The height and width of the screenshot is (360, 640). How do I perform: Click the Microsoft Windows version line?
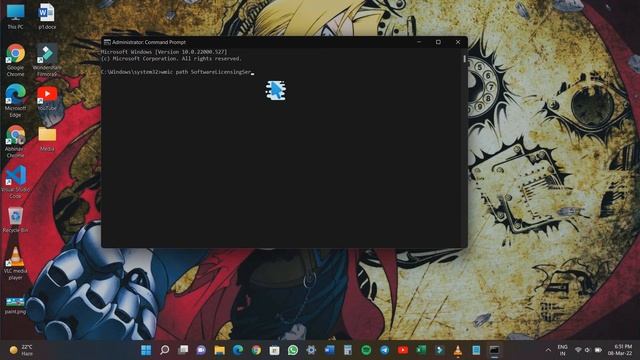164,52
